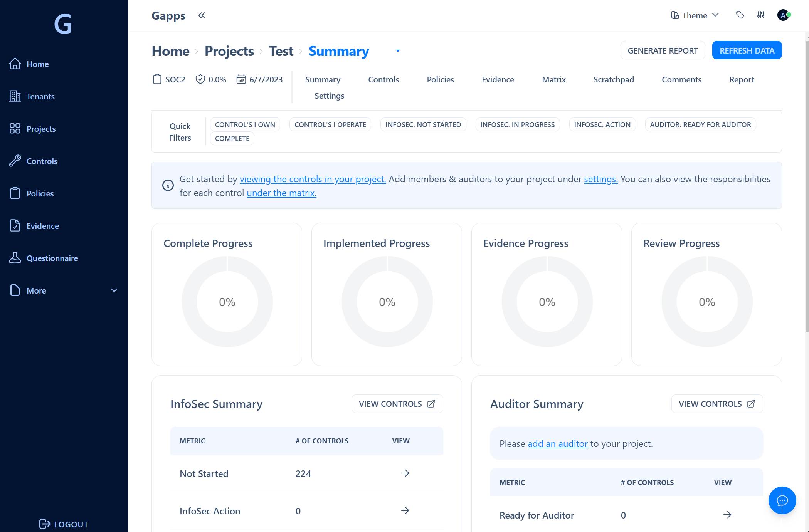Image resolution: width=809 pixels, height=532 pixels.
Task: Click Ready for Auditor view arrow
Action: [x=727, y=515]
